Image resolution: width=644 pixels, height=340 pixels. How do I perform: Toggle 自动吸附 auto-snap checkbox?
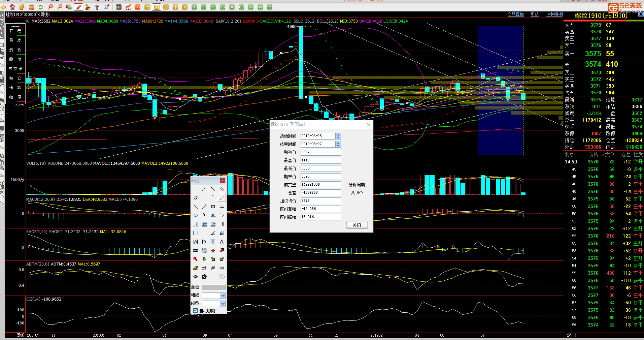pyautogui.click(x=196, y=311)
